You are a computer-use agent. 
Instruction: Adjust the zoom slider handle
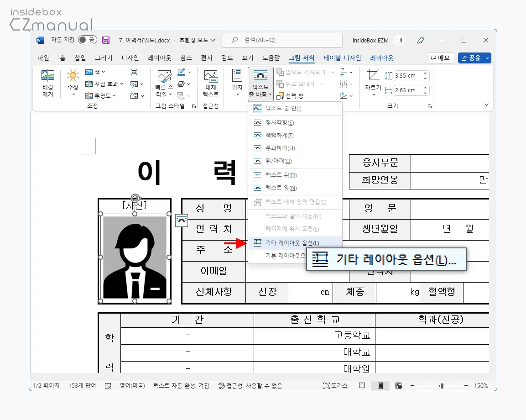click(x=442, y=386)
